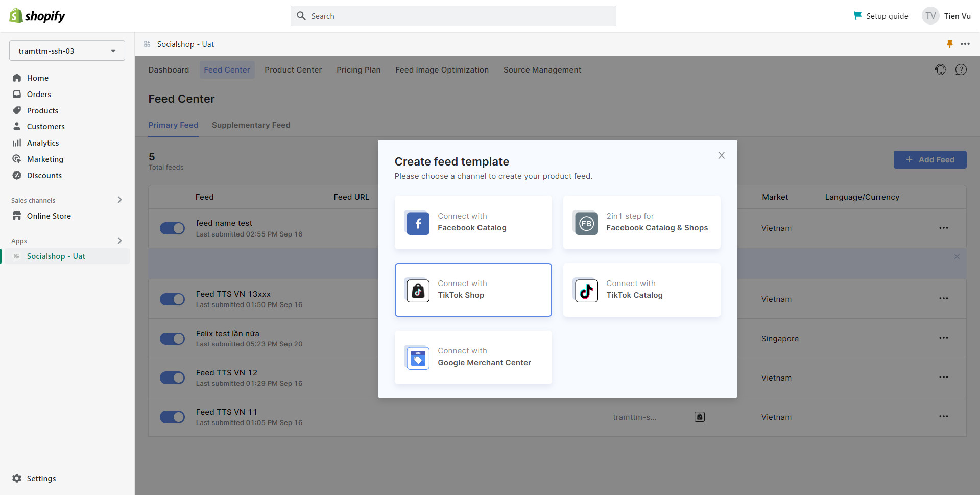
Task: Click the Add Feed button
Action: 930,159
